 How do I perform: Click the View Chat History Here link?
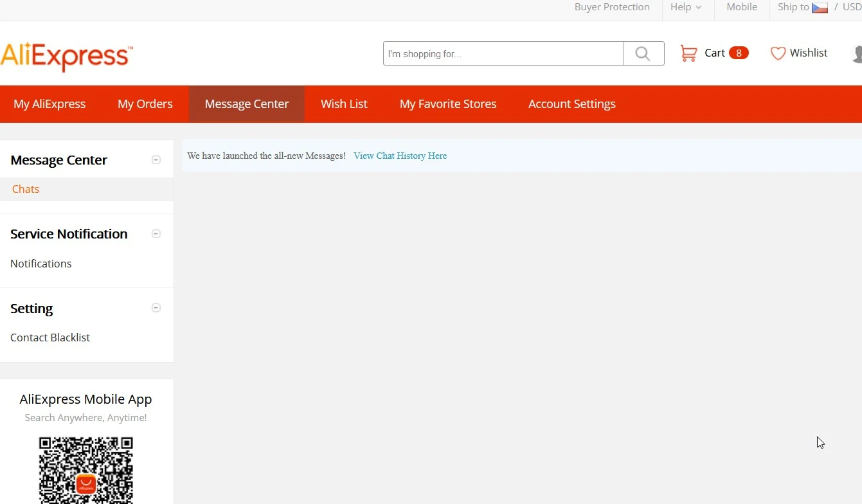point(400,156)
